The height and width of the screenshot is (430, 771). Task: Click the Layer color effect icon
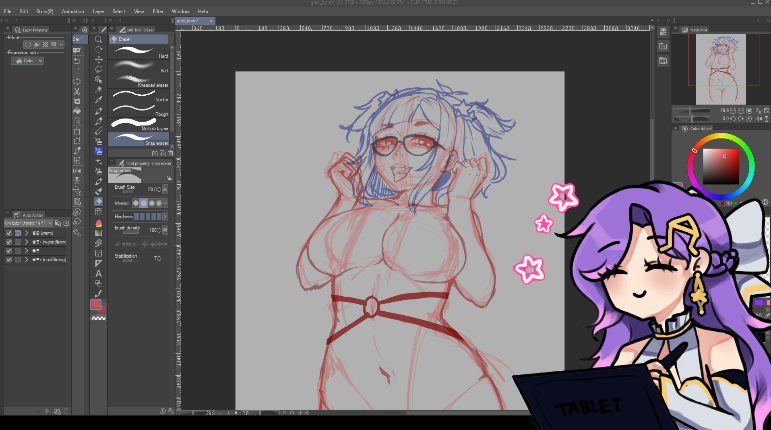54,44
